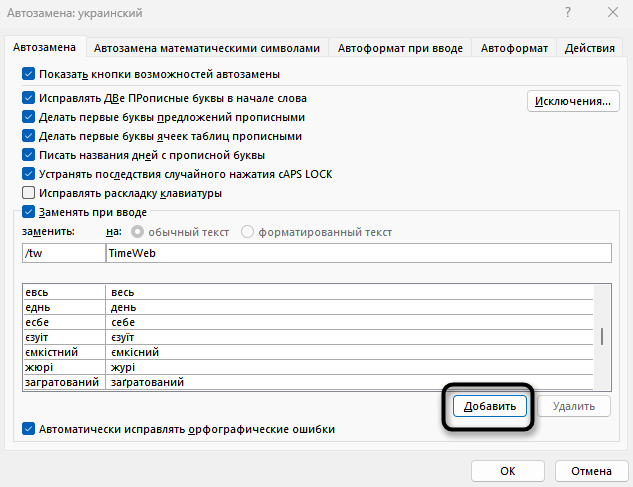
Task: Switch to the Автоформат tab
Action: click(x=514, y=48)
